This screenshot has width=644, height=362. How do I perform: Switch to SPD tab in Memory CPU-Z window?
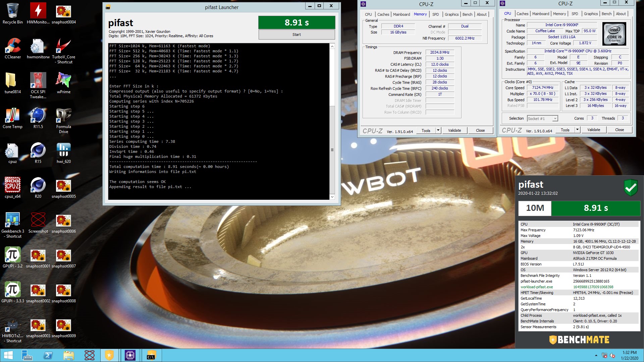(435, 14)
